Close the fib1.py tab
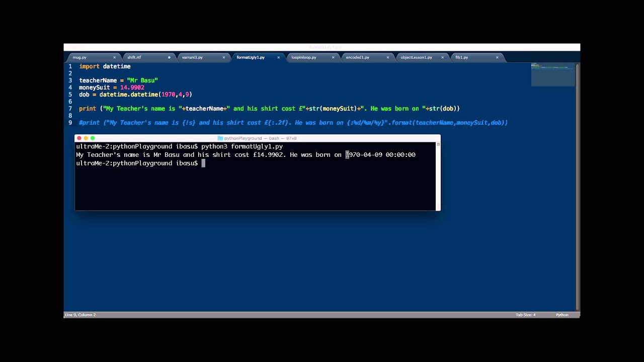Screen dimensions: 644x362 (x=497, y=57)
